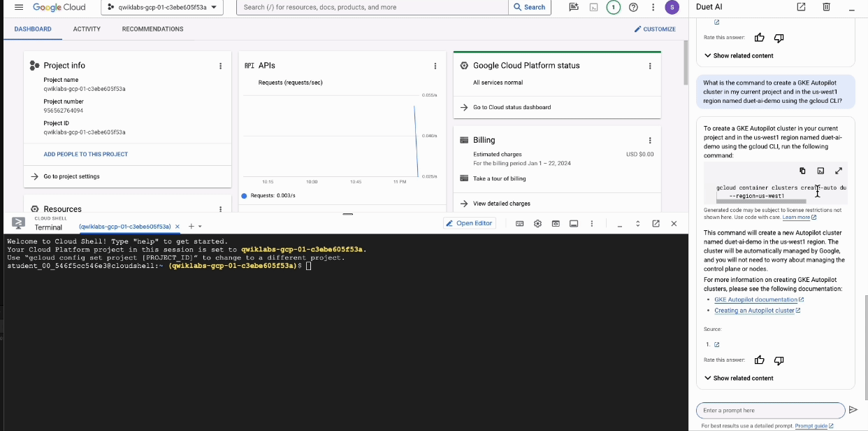Run the generated code in Cloud Shell
Viewport: 868px width, 431px height.
(x=820, y=171)
